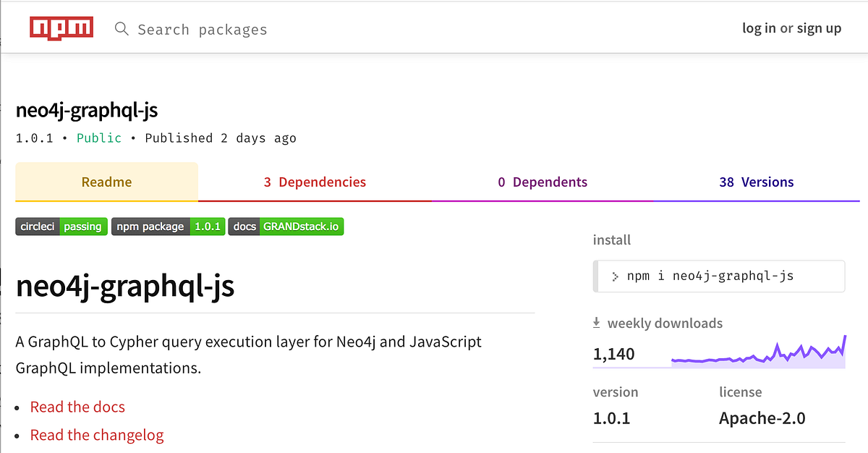Viewport: 868px width, 453px height.
Task: Show the 38 Versions tab
Action: click(x=757, y=182)
